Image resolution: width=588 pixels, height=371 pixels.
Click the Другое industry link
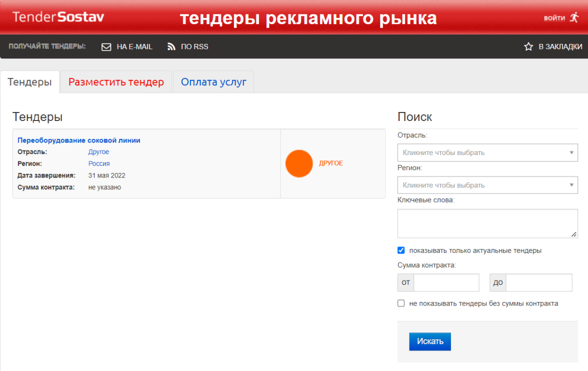[98, 152]
